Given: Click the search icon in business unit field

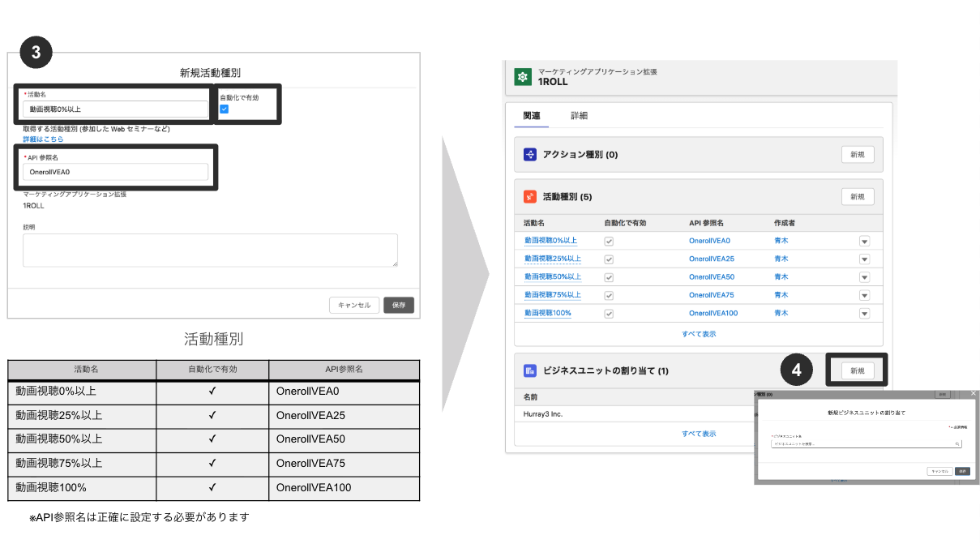Looking at the screenshot, I should [957, 444].
